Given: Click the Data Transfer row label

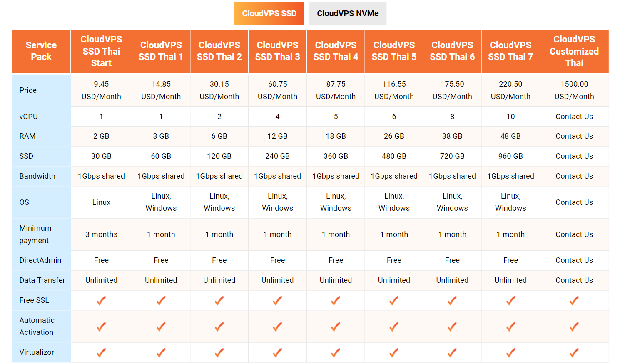Looking at the screenshot, I should click(x=42, y=280).
